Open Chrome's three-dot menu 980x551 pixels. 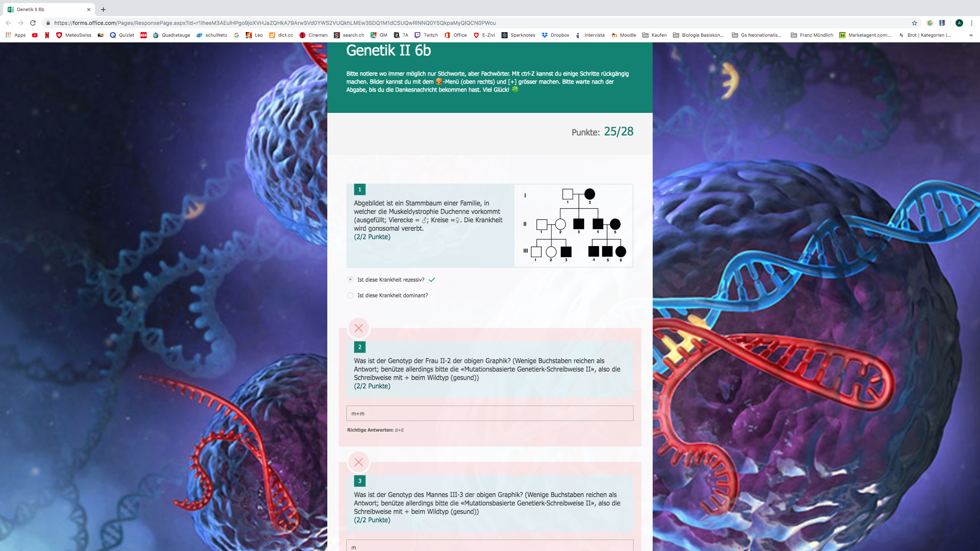pyautogui.click(x=972, y=23)
